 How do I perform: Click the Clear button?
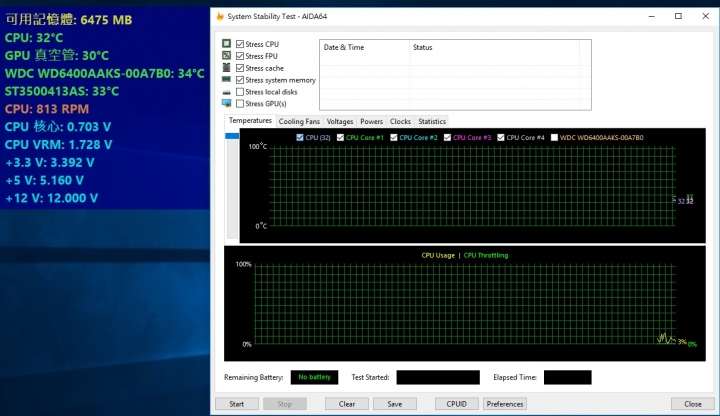click(347, 404)
